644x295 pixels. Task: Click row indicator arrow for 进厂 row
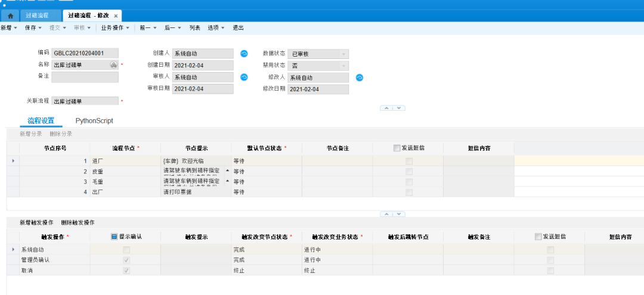pyautogui.click(x=13, y=161)
